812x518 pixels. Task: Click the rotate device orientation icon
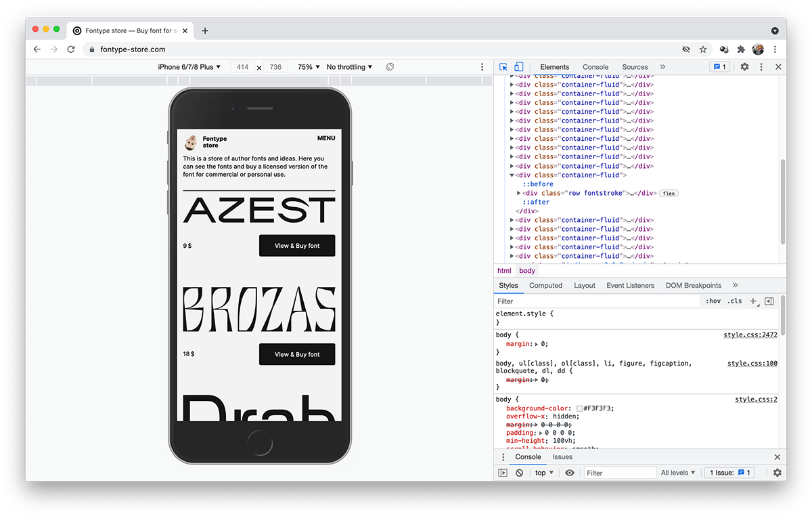point(390,67)
